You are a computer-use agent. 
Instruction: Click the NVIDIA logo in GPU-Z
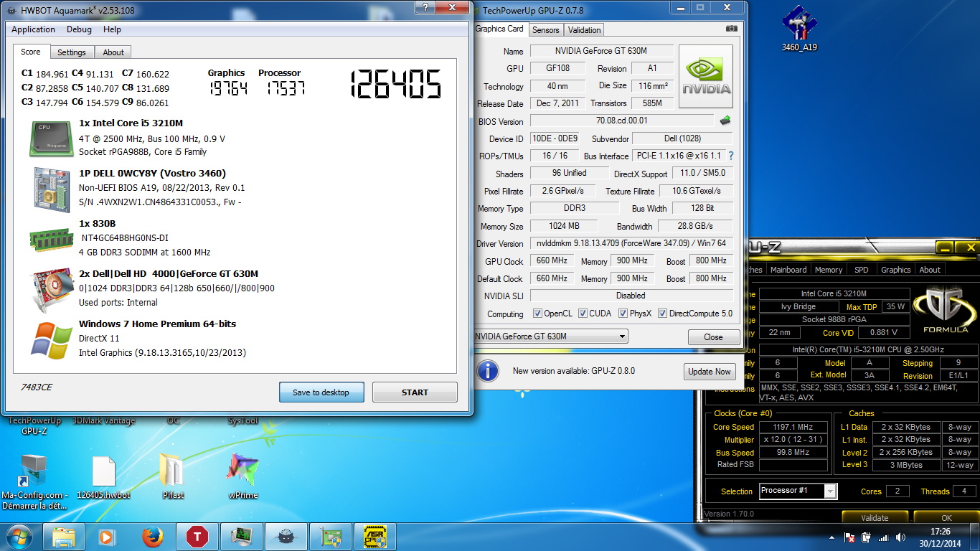706,77
